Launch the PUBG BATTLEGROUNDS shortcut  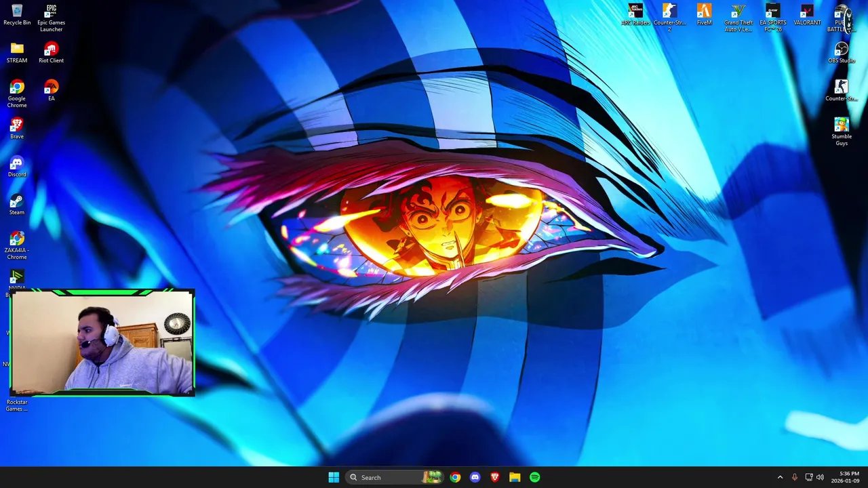[841, 18]
